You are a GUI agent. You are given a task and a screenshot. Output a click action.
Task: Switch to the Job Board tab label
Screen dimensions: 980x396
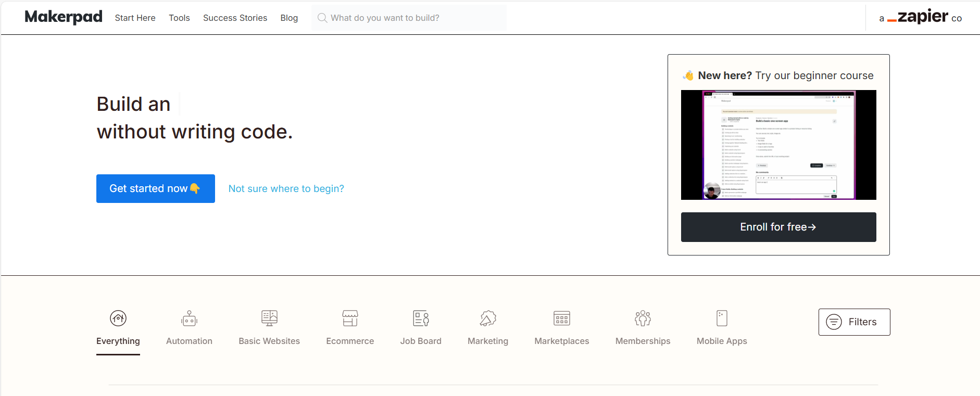coord(421,341)
